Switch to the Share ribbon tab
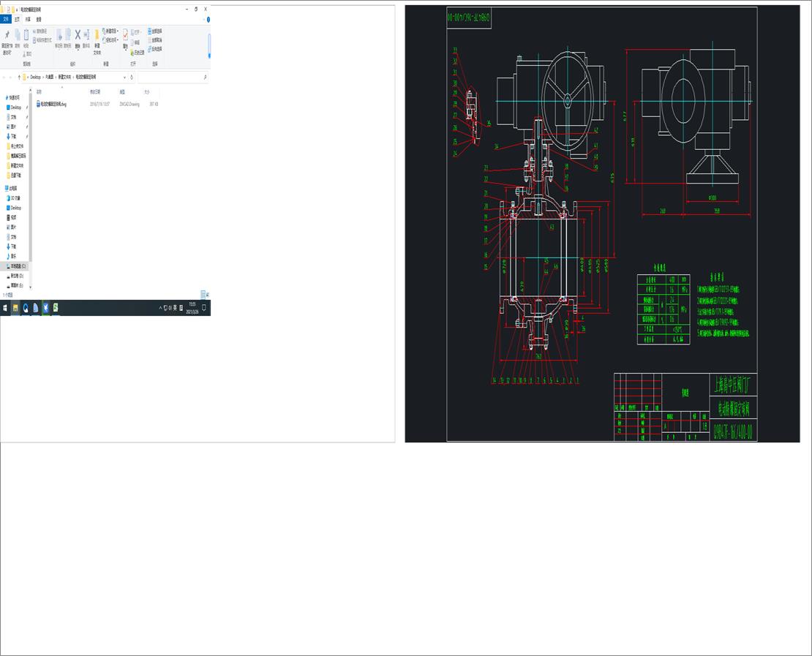 click(28, 20)
